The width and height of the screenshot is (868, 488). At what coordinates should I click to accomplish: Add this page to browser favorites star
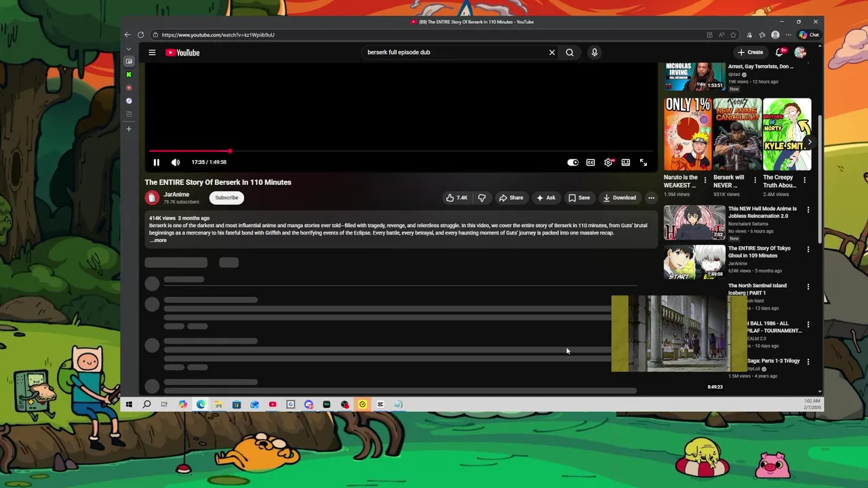point(733,35)
